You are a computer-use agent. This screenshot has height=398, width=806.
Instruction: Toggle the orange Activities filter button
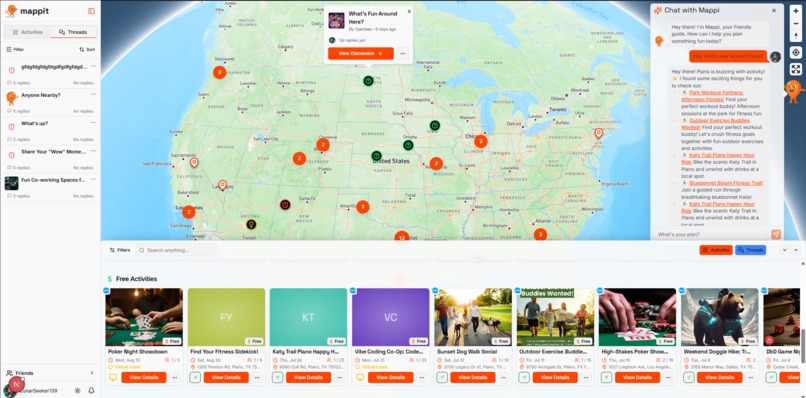[716, 250]
